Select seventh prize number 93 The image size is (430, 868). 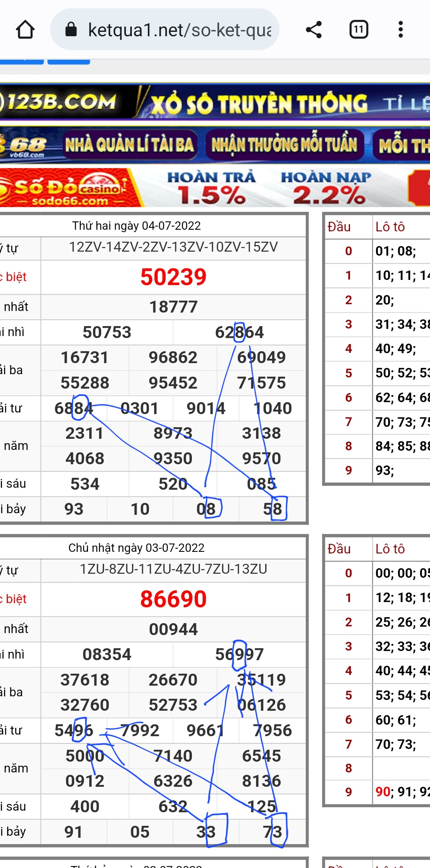74,509
